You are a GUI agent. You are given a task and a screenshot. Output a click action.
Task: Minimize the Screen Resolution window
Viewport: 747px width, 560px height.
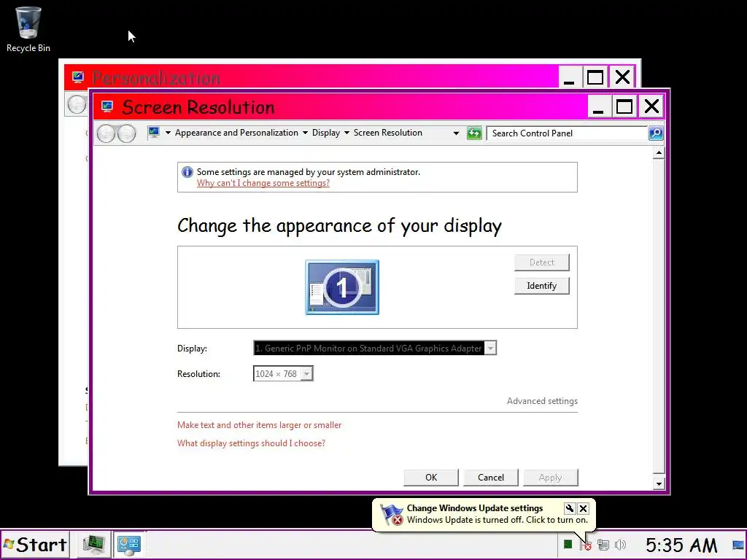(598, 106)
